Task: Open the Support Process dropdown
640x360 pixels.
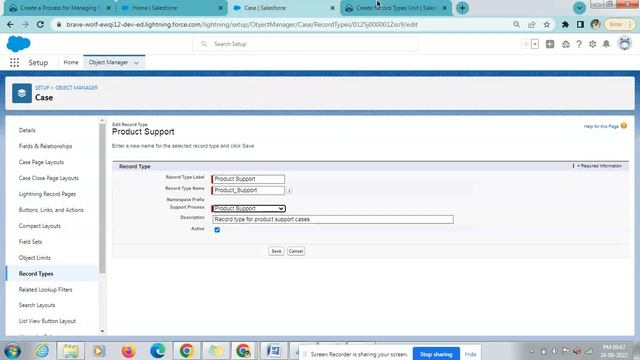Action: click(249, 209)
